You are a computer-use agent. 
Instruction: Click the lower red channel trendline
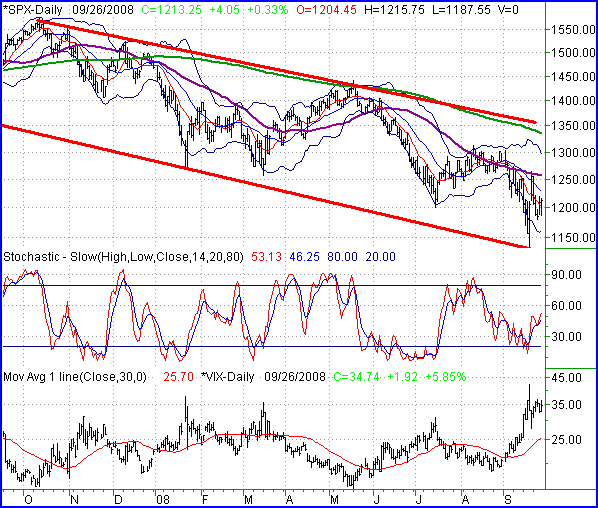click(267, 186)
